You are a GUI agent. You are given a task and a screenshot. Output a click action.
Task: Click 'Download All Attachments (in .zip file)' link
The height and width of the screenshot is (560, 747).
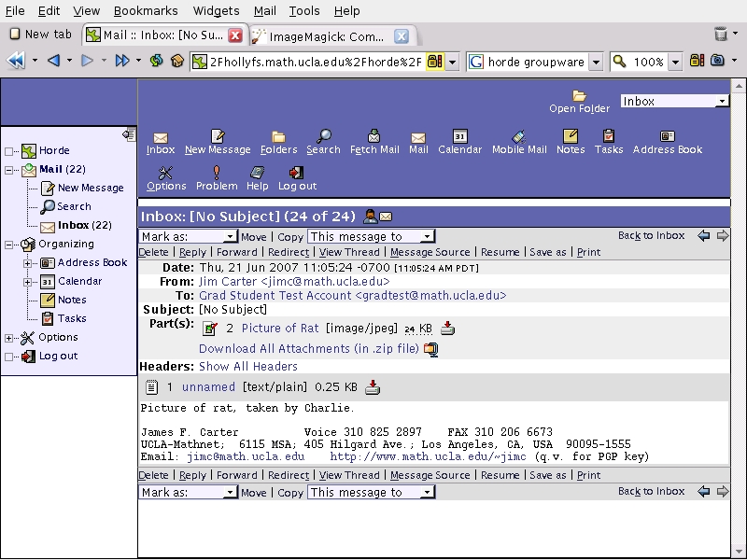point(308,349)
